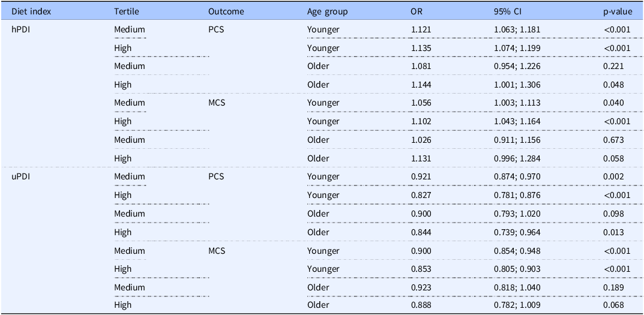Click the uPDI diet index cell
The image size is (644, 315).
[21, 177]
